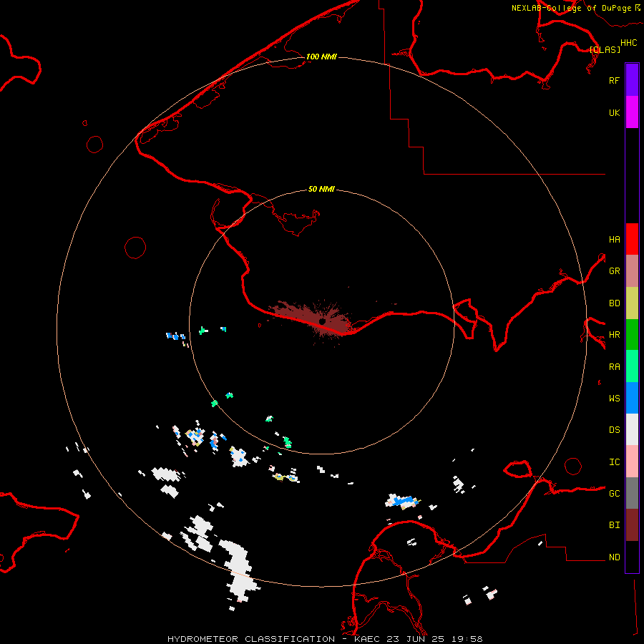Click the IC legend label
The height and width of the screenshot is (644, 644).
pyautogui.click(x=614, y=462)
